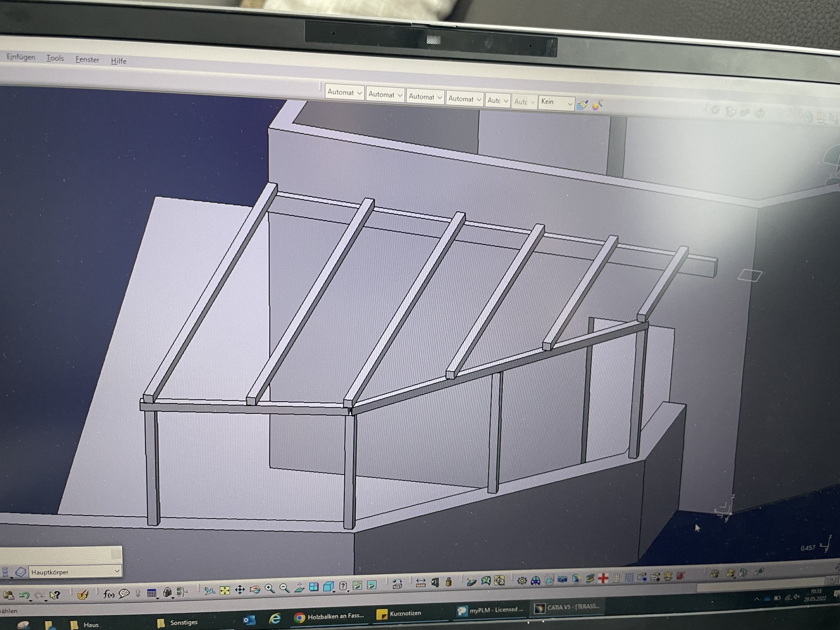Click the Zoom In magnifier icon
Screen dimensions: 840x630
tap(269, 589)
